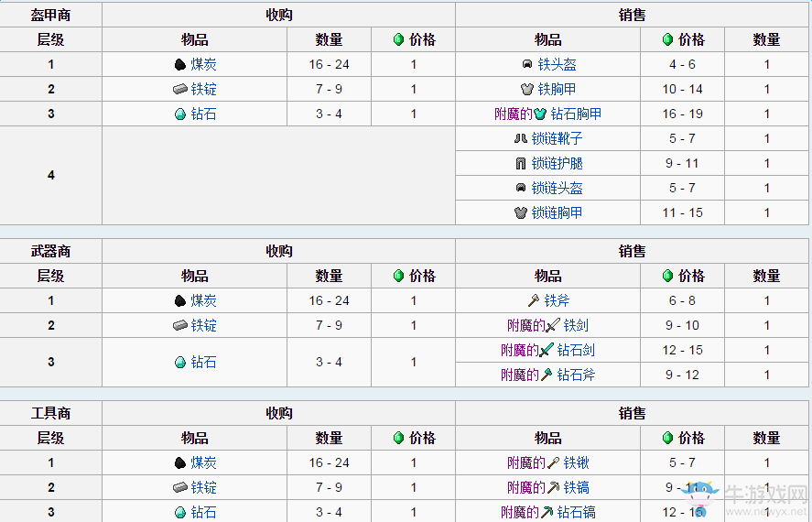The width and height of the screenshot is (812, 522).
Task: Click the 牛游戏网 watermark logo
Action: 746,498
